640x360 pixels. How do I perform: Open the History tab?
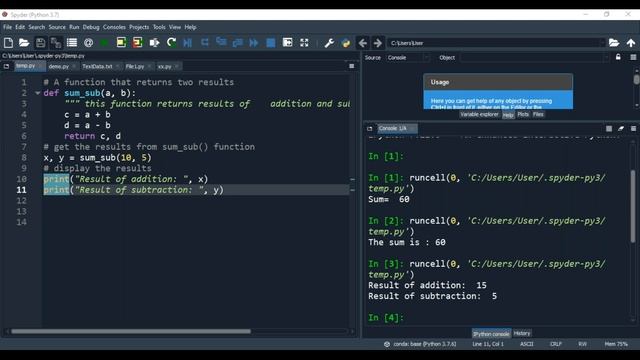(522, 333)
